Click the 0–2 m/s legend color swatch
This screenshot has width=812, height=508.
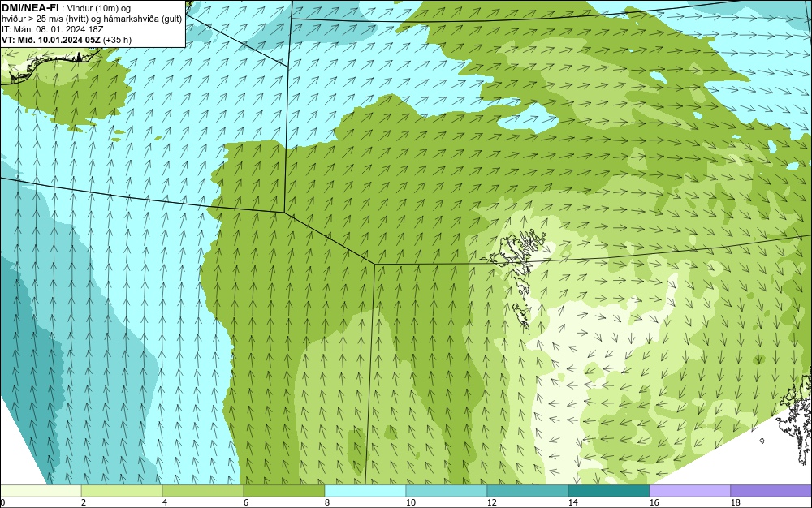[x=41, y=491]
